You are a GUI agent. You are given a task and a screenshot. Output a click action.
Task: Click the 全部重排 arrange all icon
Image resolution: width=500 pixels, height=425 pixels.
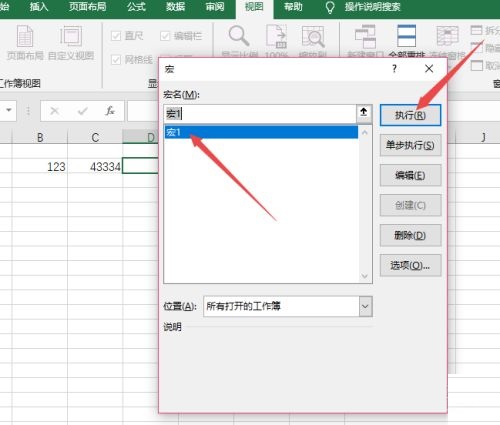coord(406,36)
